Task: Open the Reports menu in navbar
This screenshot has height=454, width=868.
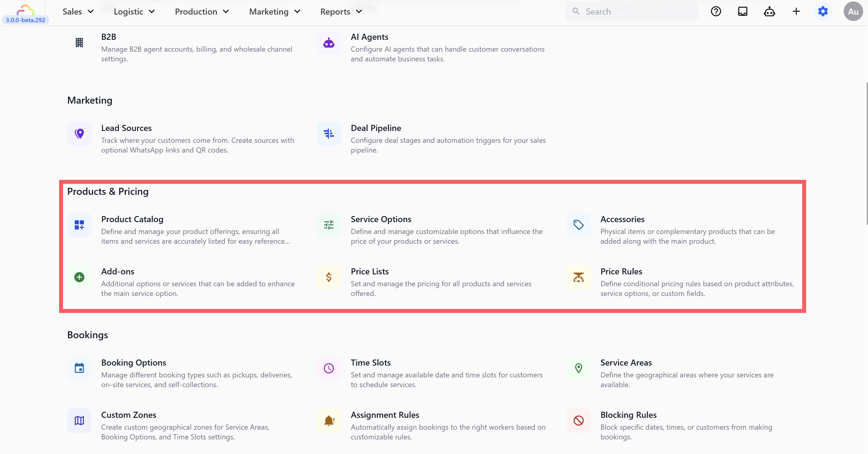Action: pyautogui.click(x=341, y=12)
